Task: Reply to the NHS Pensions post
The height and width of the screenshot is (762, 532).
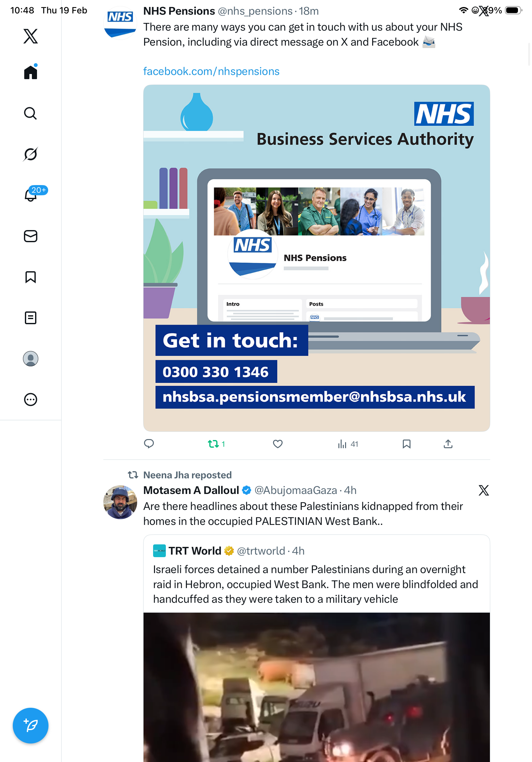Action: (149, 444)
